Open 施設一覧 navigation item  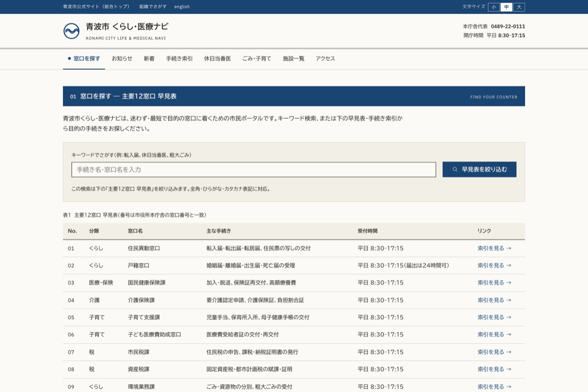point(293,58)
